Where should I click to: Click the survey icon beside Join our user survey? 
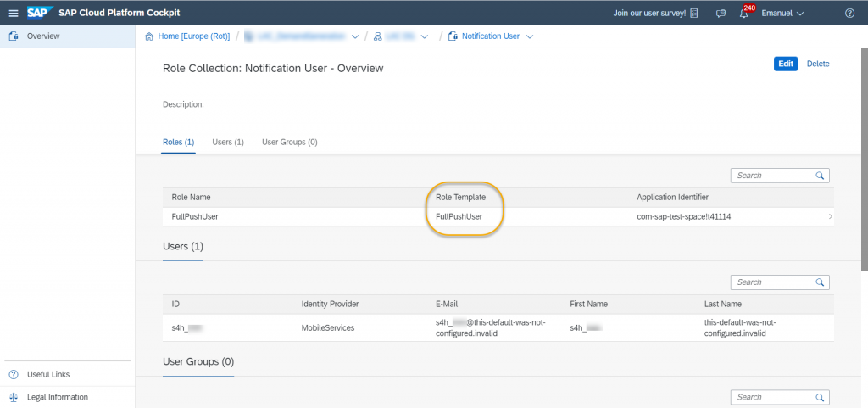[x=693, y=14]
